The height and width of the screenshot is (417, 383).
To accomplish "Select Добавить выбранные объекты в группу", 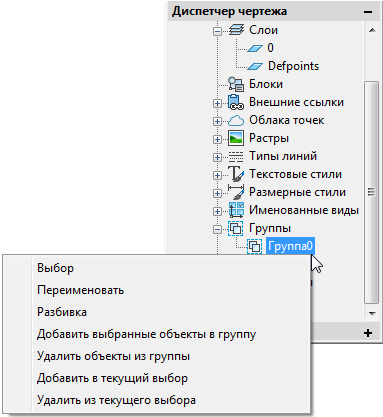I will click(x=146, y=334).
